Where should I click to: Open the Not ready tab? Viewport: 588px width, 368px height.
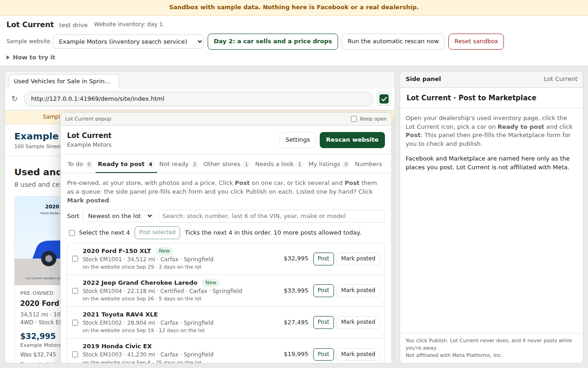coord(179,164)
